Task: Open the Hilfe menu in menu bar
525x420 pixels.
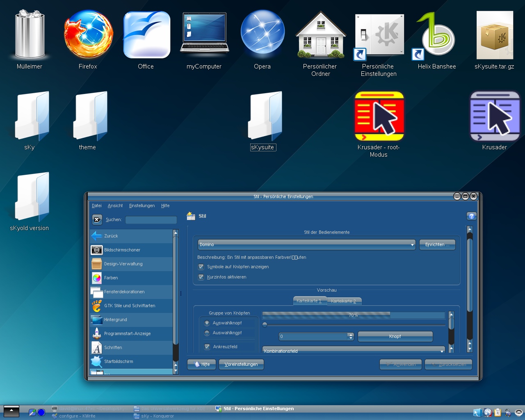Action: click(165, 205)
